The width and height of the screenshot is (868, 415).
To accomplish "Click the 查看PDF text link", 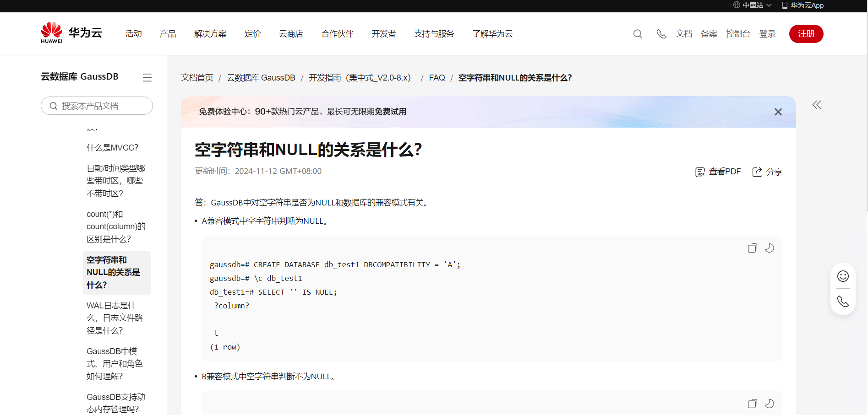I will point(725,172).
